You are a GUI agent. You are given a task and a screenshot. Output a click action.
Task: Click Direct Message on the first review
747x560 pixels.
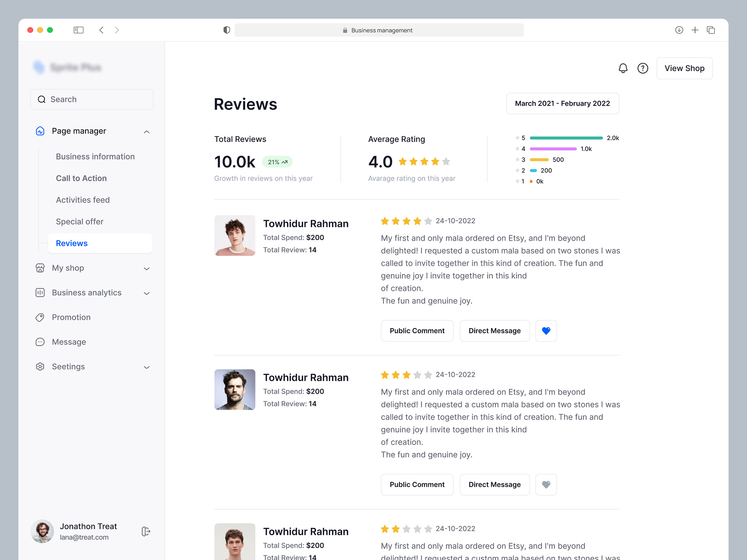click(495, 331)
